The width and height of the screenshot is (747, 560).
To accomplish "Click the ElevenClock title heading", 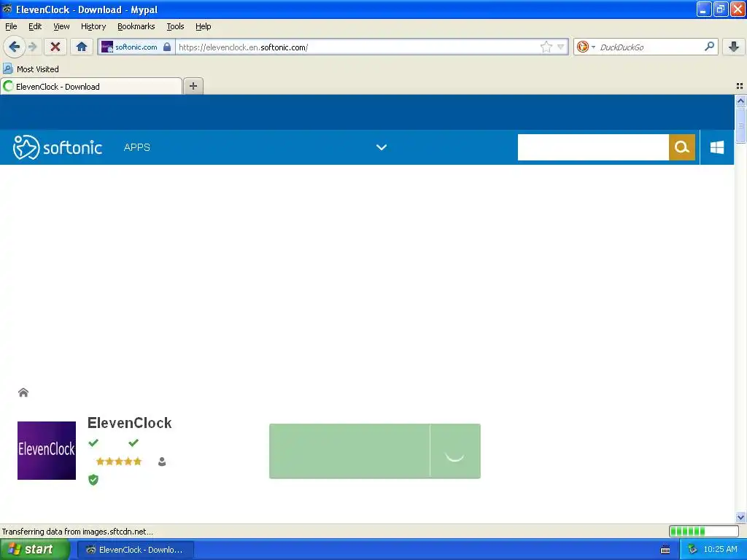I will 130,423.
